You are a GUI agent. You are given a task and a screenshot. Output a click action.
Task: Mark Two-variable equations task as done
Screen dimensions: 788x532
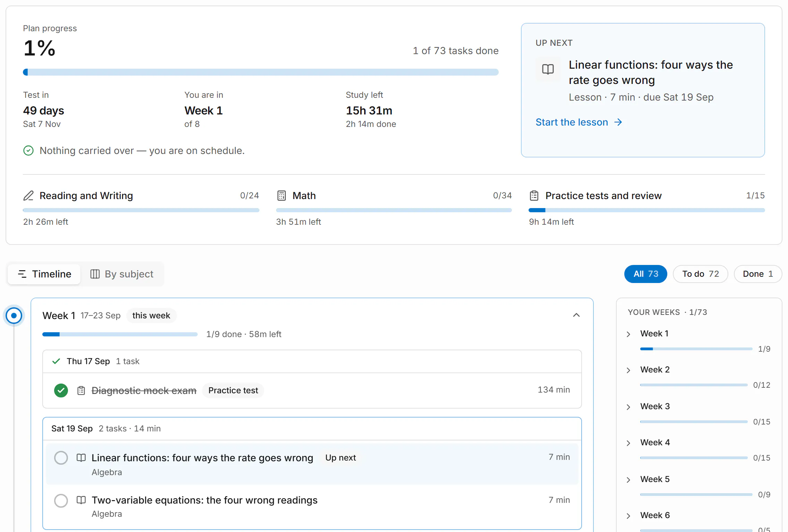pyautogui.click(x=61, y=500)
